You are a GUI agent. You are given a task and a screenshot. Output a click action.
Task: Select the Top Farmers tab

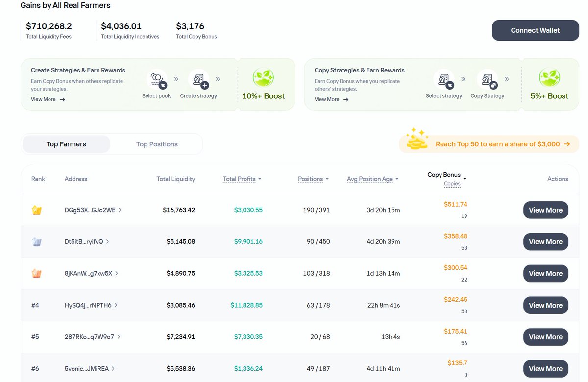pyautogui.click(x=66, y=144)
